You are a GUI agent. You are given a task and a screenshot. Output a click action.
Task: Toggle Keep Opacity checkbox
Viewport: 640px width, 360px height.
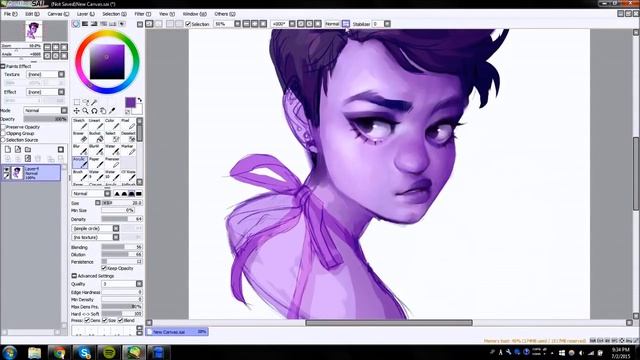(104, 268)
